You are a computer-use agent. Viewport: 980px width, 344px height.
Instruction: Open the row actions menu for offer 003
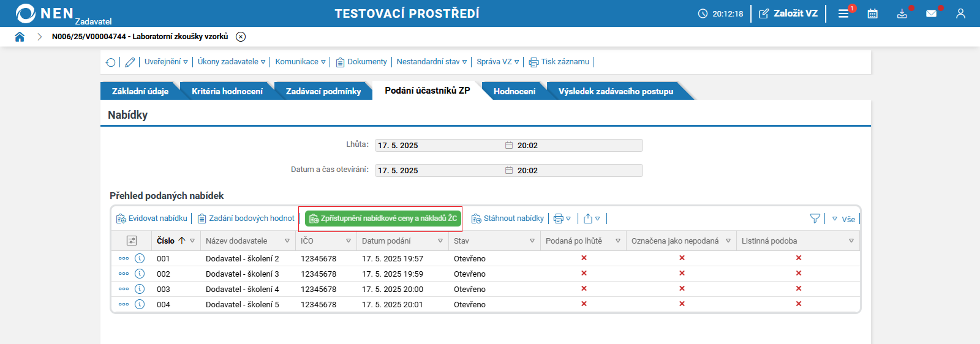click(124, 289)
